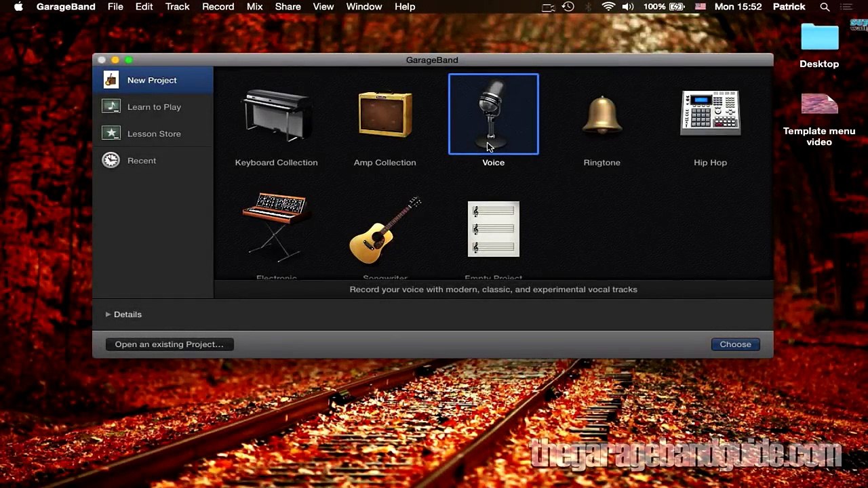Open the Record menu
Screen dimensions: 868x488
tap(218, 7)
